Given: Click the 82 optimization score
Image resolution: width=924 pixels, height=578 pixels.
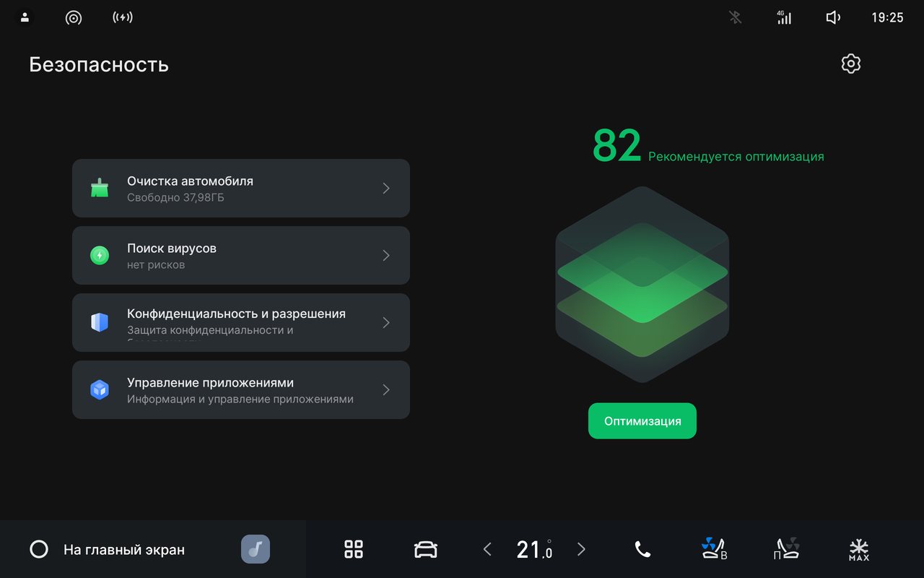Looking at the screenshot, I should [617, 146].
